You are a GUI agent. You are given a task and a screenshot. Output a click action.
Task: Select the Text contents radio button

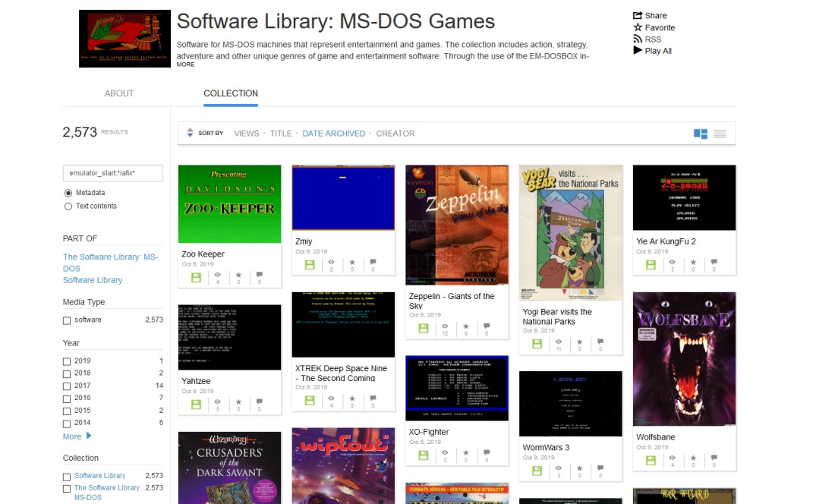coord(68,206)
